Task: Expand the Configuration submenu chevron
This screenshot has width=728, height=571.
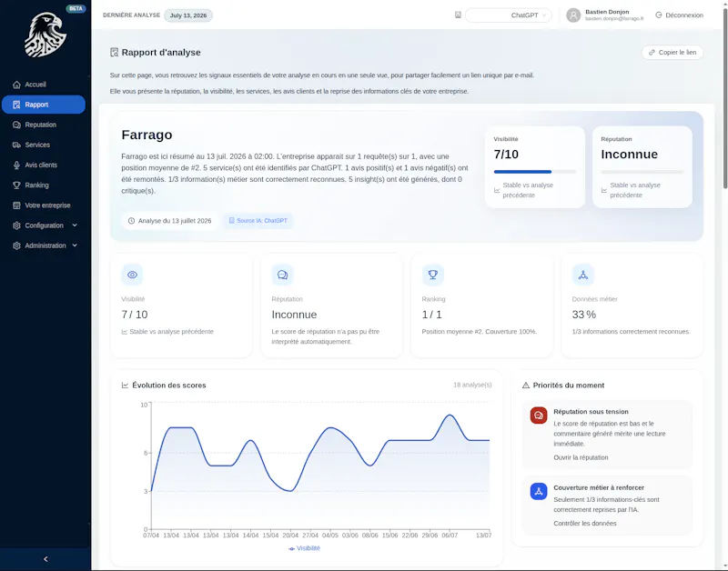Action: (x=75, y=225)
